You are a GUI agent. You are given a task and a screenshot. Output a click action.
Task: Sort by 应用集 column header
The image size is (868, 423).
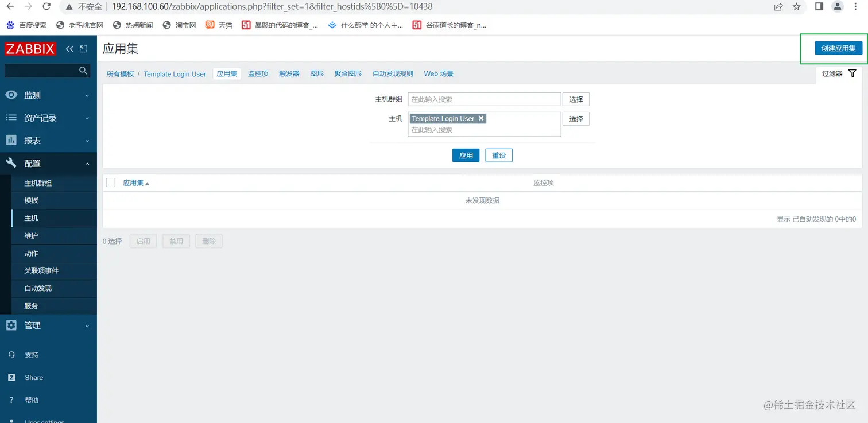[135, 183]
